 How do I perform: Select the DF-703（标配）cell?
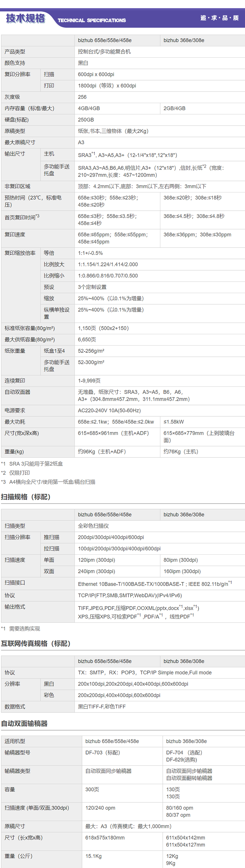pyautogui.click(x=103, y=753)
